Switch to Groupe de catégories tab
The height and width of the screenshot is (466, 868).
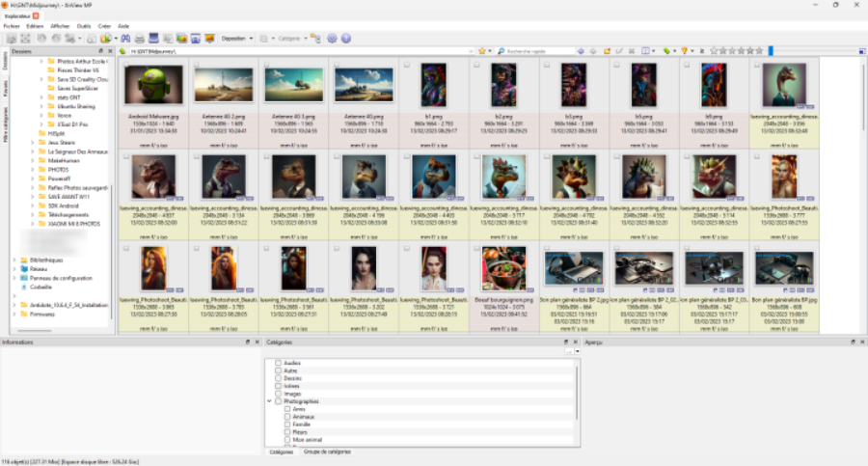click(328, 452)
